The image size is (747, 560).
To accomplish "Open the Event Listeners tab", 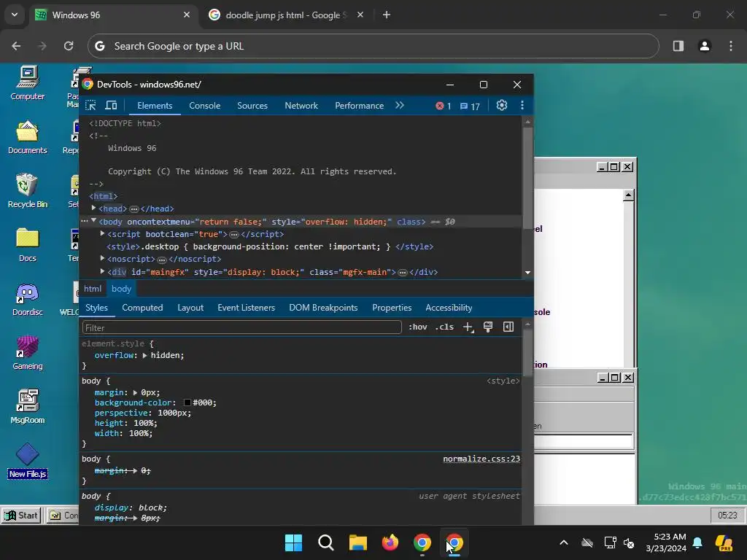I will click(247, 308).
